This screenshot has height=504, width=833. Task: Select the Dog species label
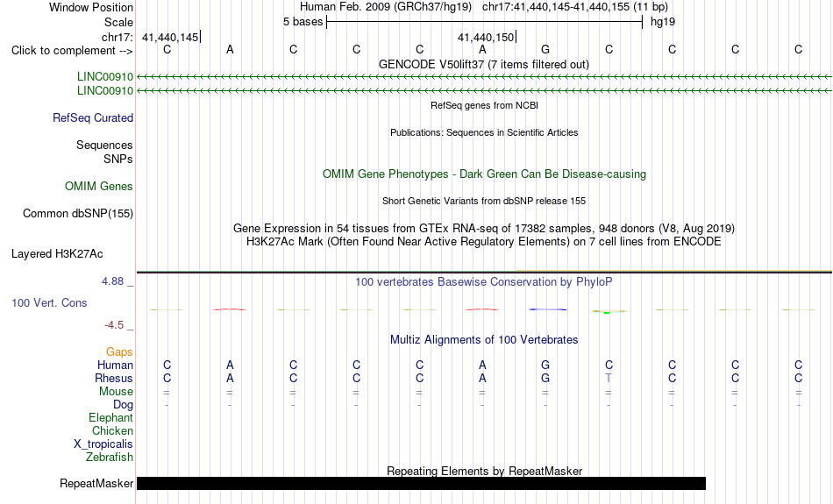[x=124, y=405]
